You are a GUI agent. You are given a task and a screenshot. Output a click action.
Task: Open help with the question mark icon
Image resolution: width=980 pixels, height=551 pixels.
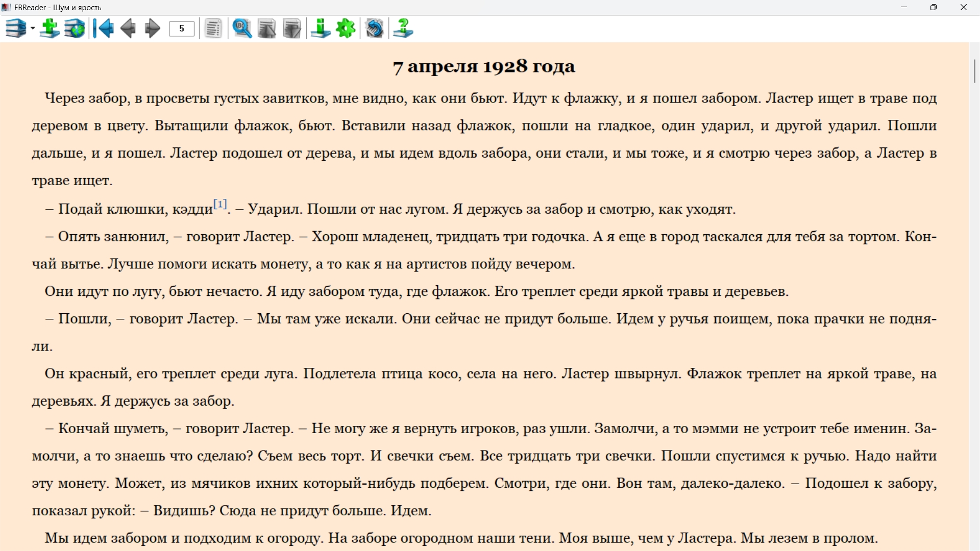click(x=403, y=29)
